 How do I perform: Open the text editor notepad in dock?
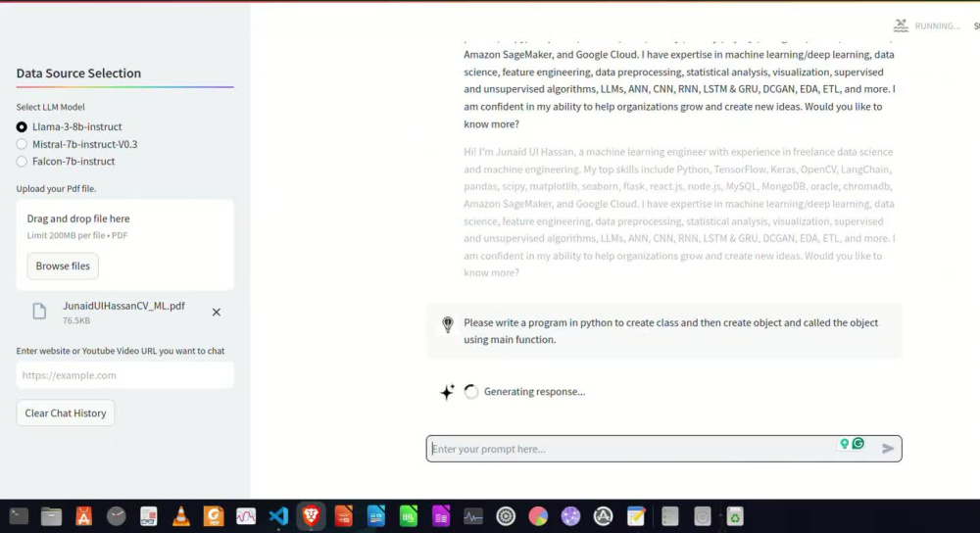(636, 516)
